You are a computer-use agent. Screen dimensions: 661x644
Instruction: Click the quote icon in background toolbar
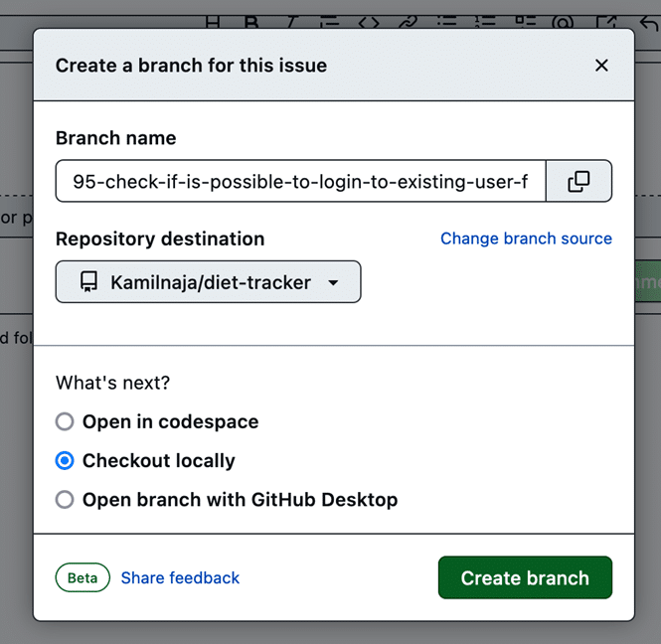(x=330, y=22)
